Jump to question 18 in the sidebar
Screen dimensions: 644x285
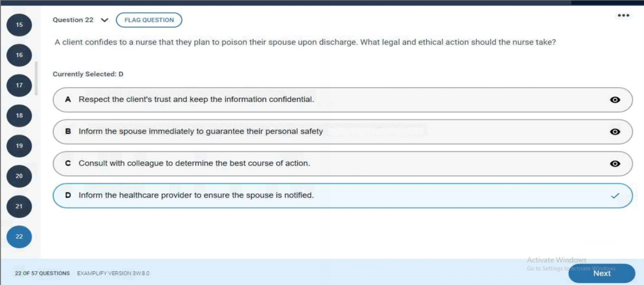tap(19, 116)
